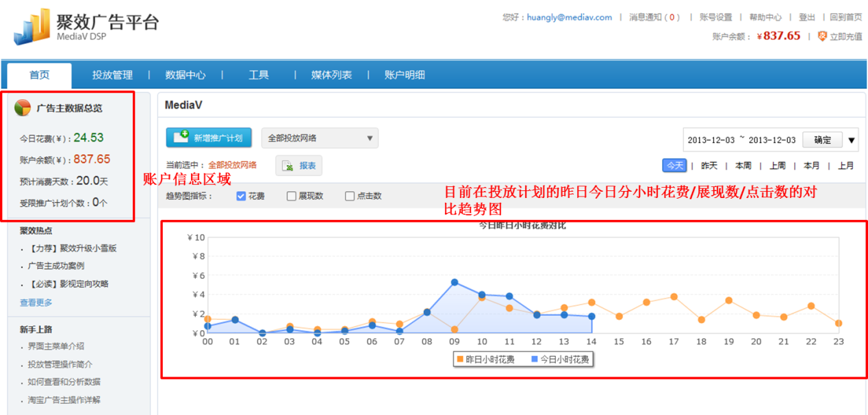Click the 回到首页 link
868x415 pixels.
tap(846, 17)
